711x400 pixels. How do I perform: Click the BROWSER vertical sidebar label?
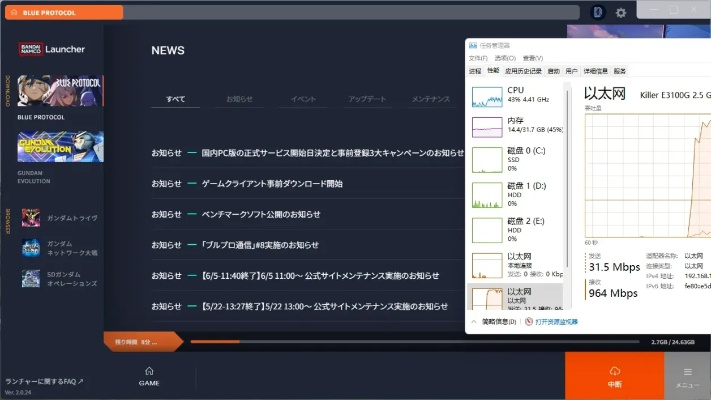pos(8,221)
